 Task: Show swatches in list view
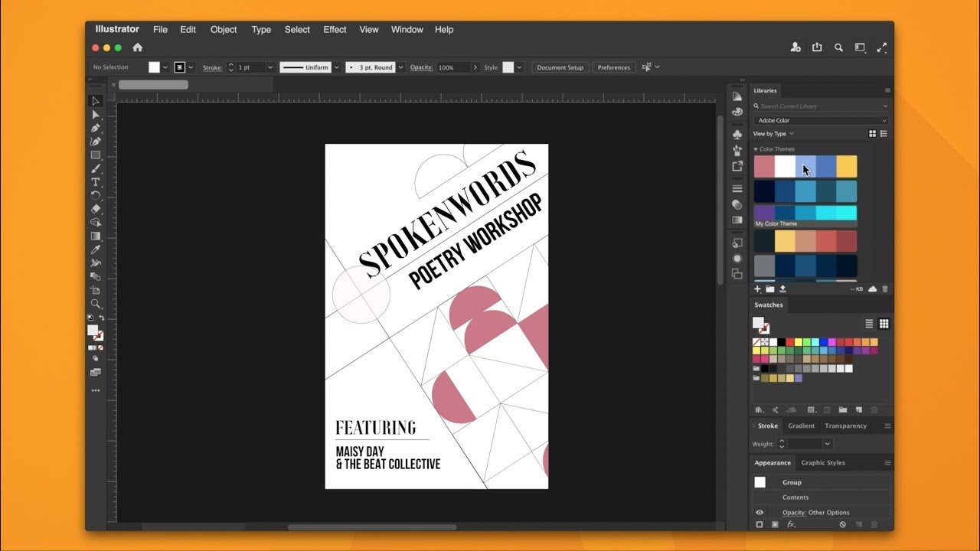(x=869, y=324)
